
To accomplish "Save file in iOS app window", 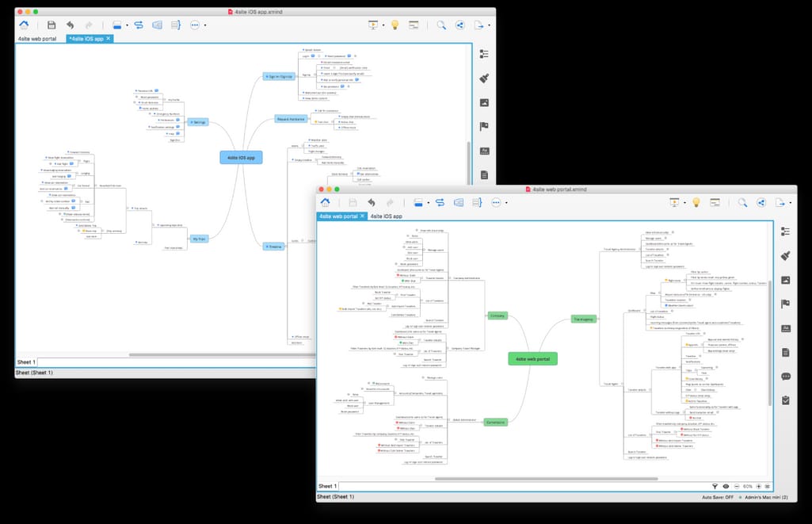I will 51,25.
